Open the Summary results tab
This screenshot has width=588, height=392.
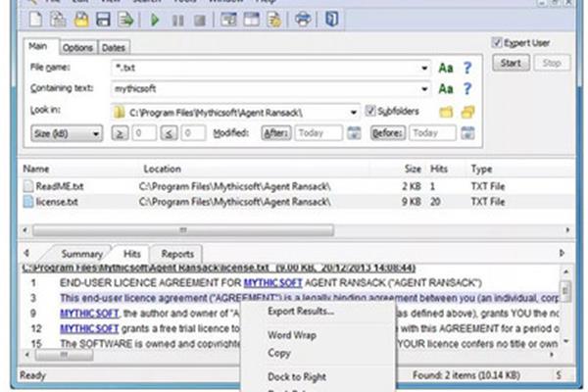81,254
